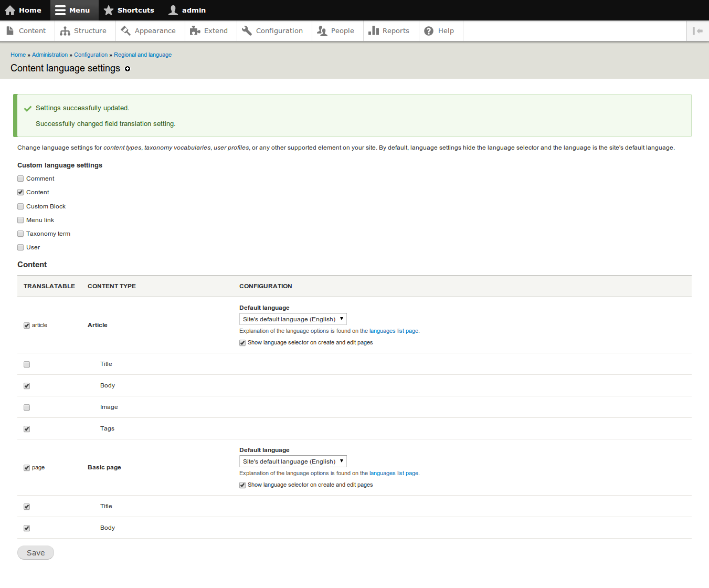Image resolution: width=709 pixels, height=588 pixels.
Task: Uncheck Article show language selector option
Action: point(242,343)
